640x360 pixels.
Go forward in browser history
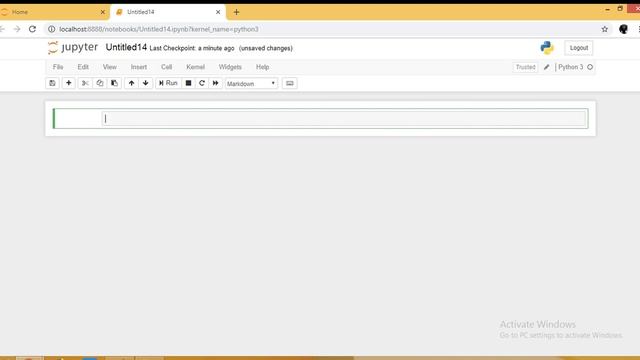click(17, 29)
